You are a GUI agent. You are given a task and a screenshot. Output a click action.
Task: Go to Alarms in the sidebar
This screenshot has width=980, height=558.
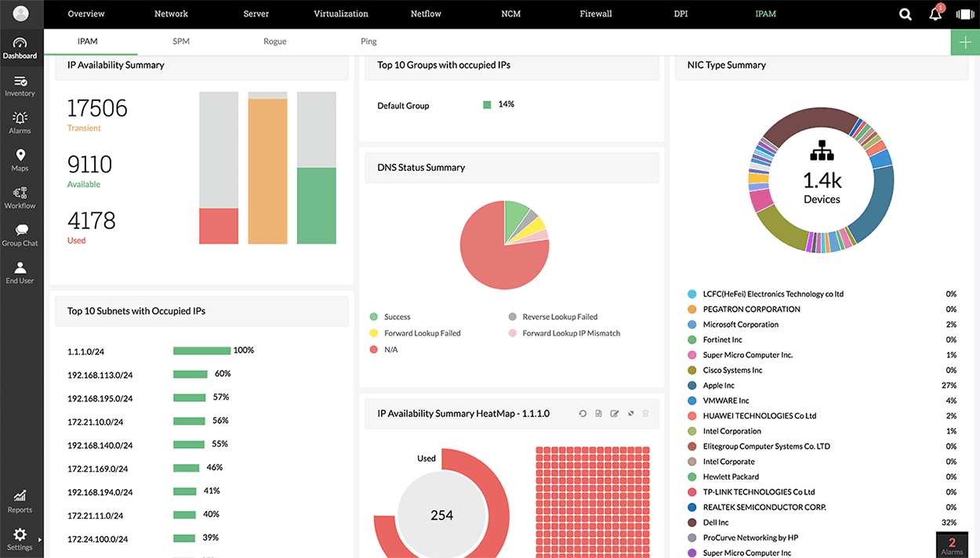pos(20,123)
